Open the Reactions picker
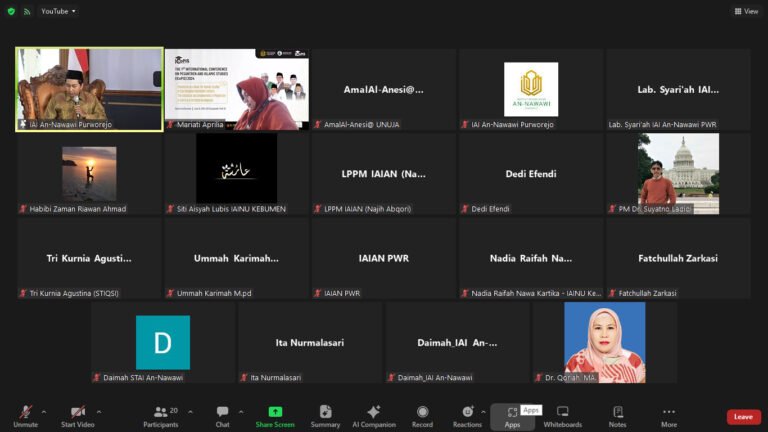The image size is (768, 432). tap(467, 417)
